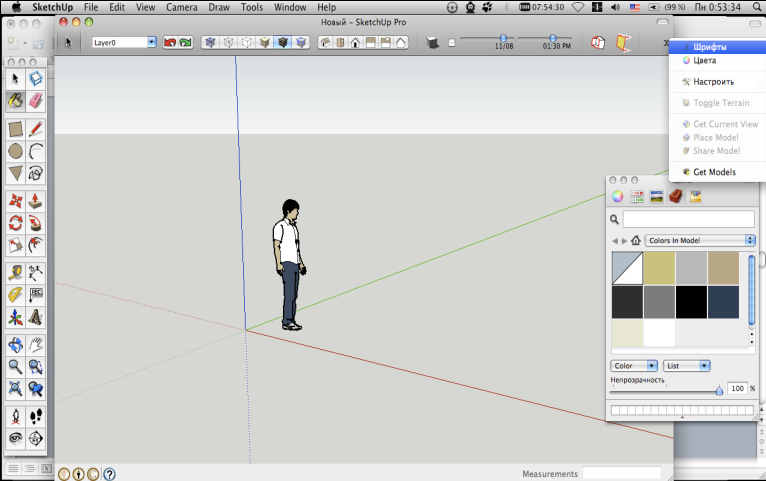Click the Measurements input box
The image size is (766, 481).
click(622, 473)
